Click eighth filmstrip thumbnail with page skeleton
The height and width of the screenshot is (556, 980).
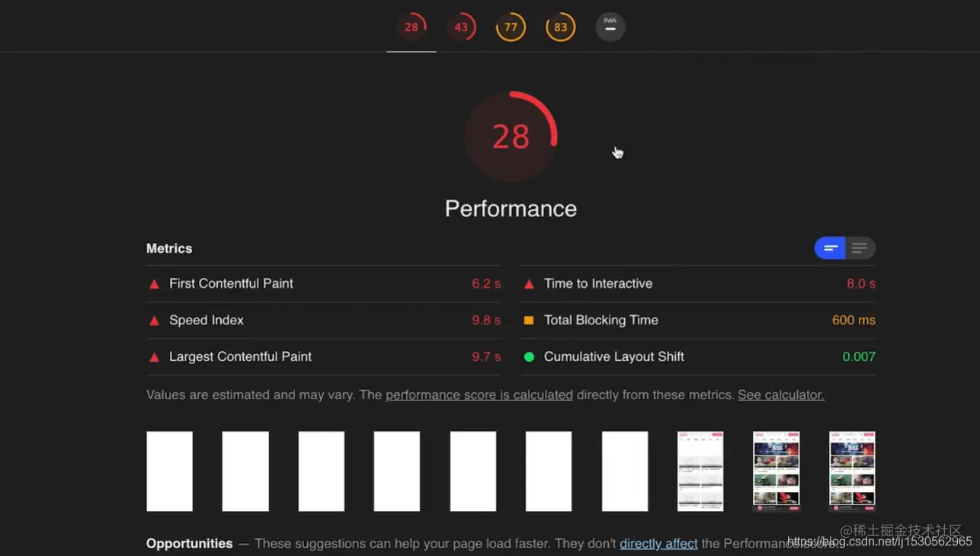700,471
